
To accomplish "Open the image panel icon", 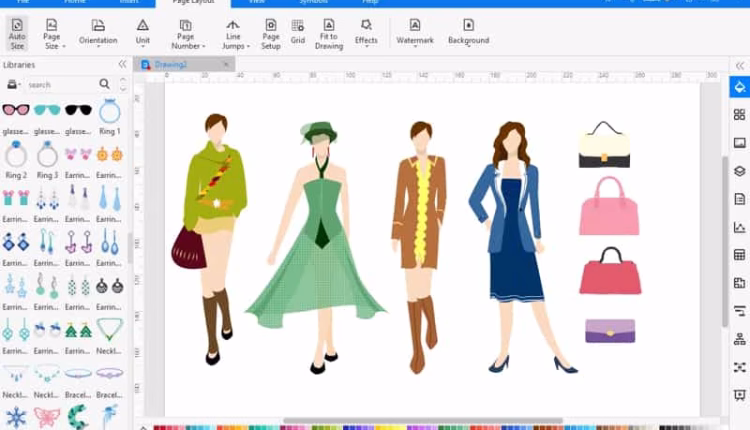I will [x=739, y=143].
